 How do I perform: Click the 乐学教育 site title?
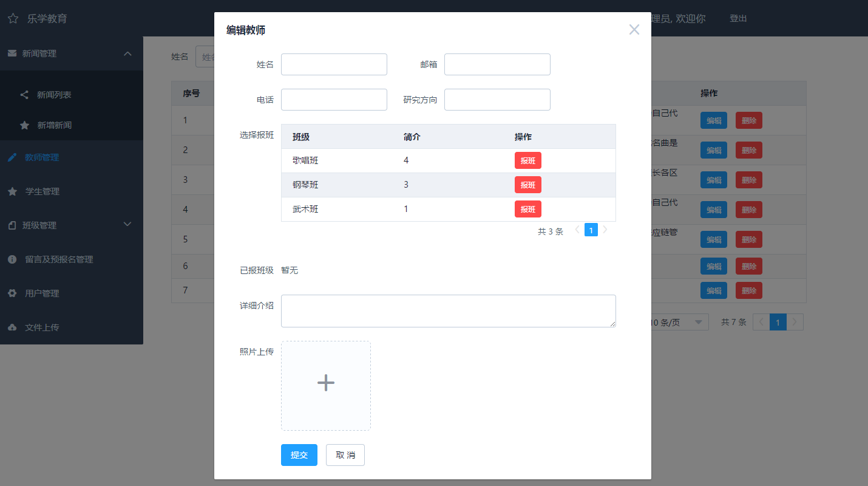point(47,18)
